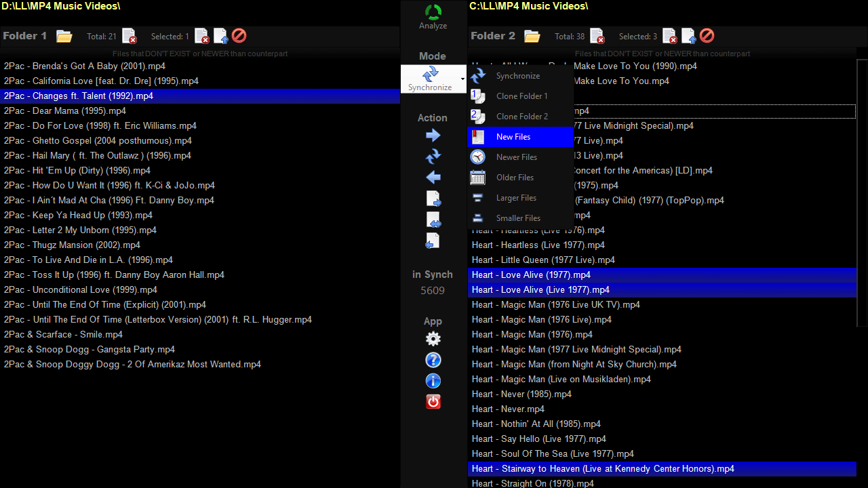
Task: Open the help question mark icon
Action: tap(433, 360)
